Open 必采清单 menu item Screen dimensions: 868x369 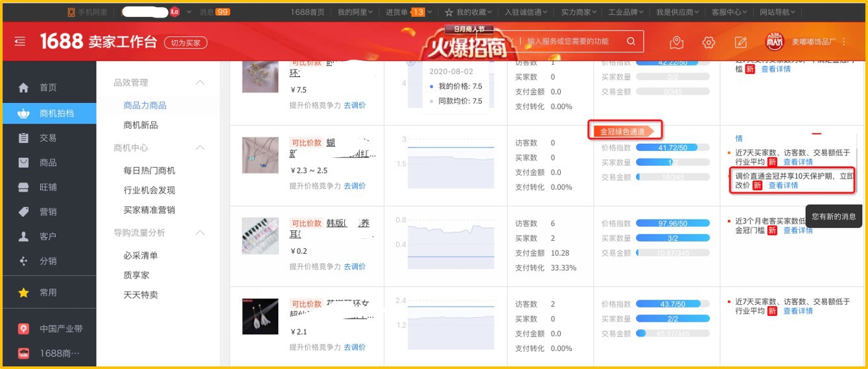141,256
